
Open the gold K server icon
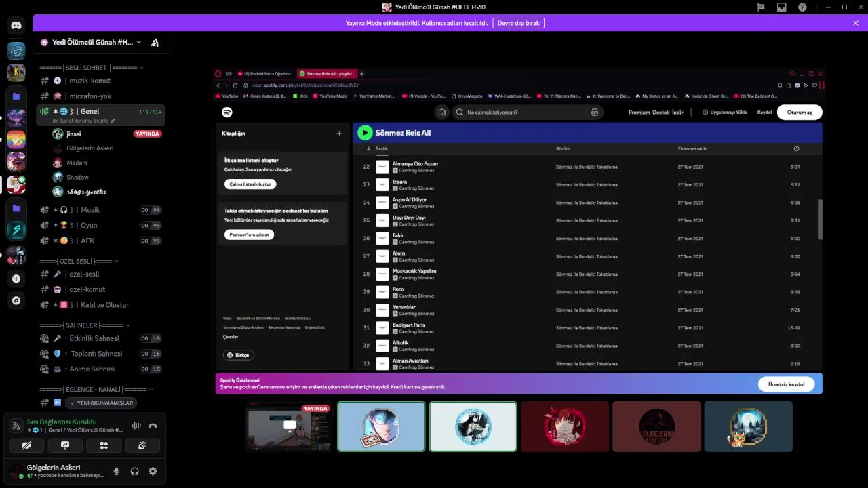(x=16, y=72)
